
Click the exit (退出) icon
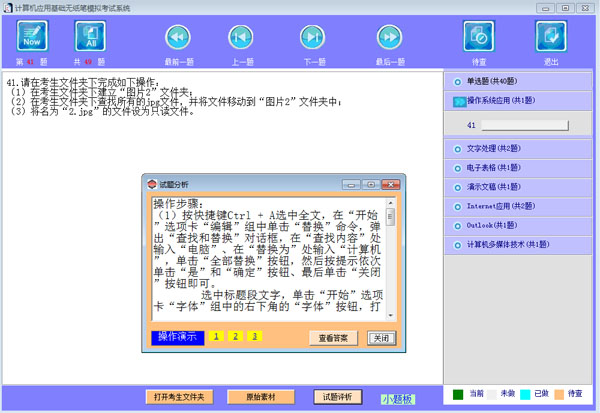coord(551,38)
